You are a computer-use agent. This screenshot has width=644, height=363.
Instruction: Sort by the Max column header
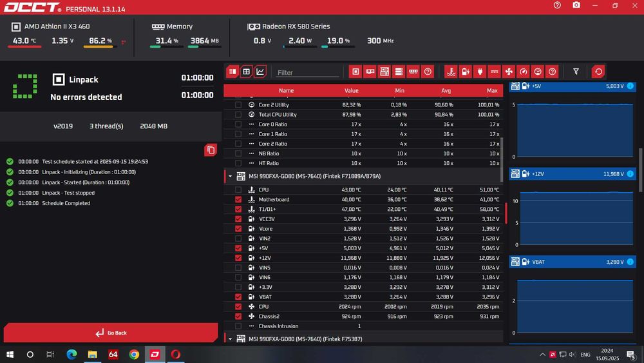[492, 90]
